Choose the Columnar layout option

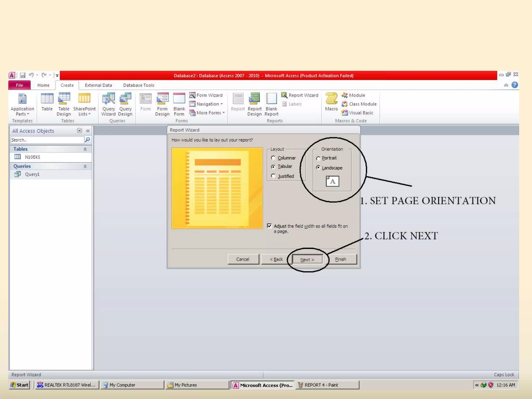273,158
